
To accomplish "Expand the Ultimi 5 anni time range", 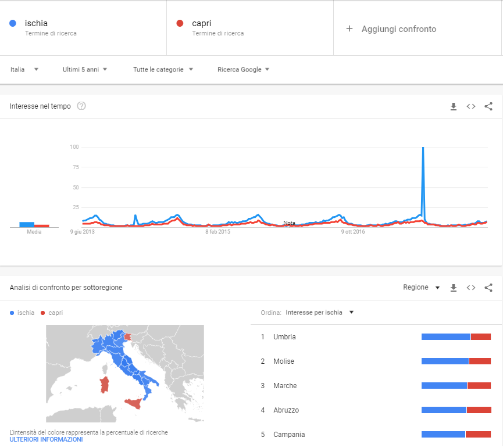I will coord(85,70).
